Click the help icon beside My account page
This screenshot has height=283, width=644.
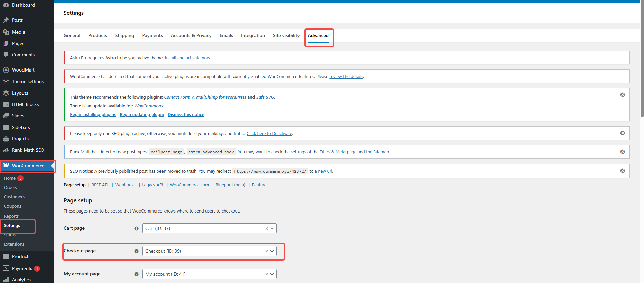pos(136,274)
